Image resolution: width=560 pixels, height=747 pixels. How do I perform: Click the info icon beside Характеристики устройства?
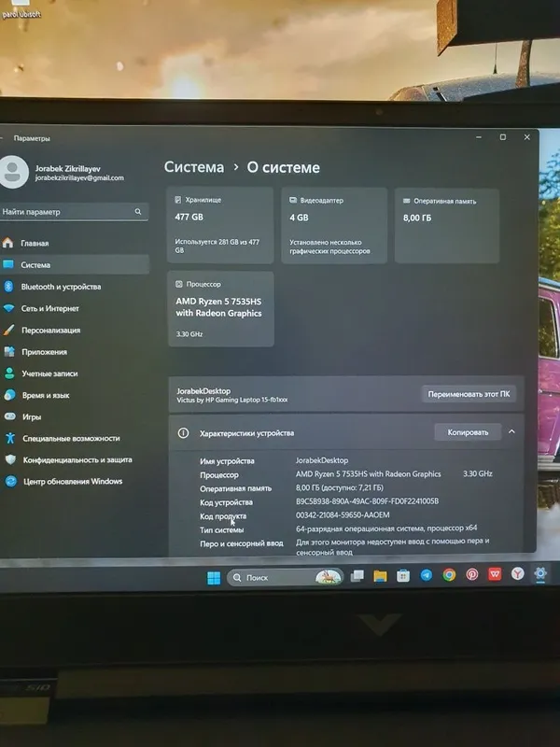pyautogui.click(x=183, y=432)
